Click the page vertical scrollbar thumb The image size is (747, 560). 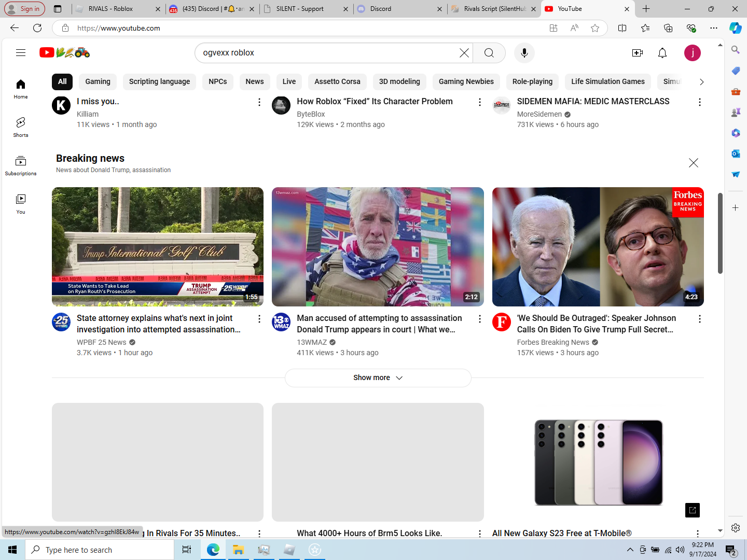pyautogui.click(x=720, y=233)
